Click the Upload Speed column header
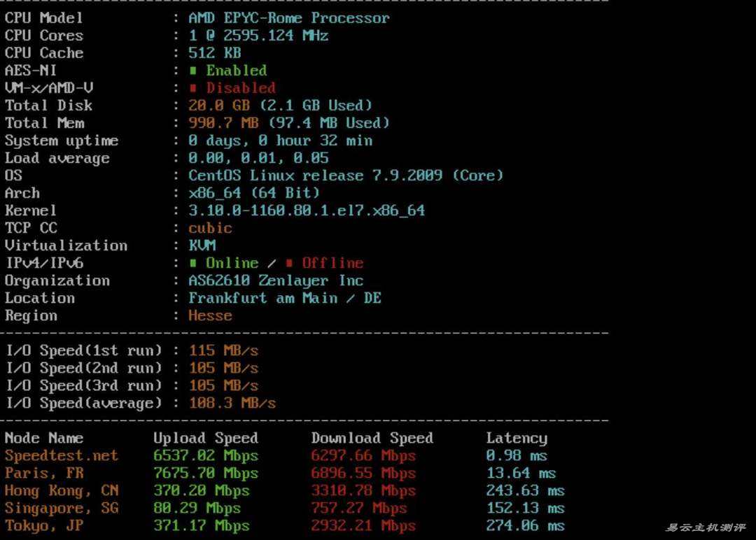The width and height of the screenshot is (756, 540). [x=206, y=438]
